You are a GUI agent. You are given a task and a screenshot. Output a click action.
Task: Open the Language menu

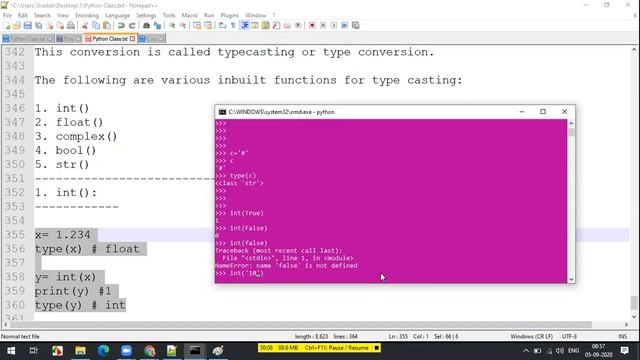coord(117,16)
